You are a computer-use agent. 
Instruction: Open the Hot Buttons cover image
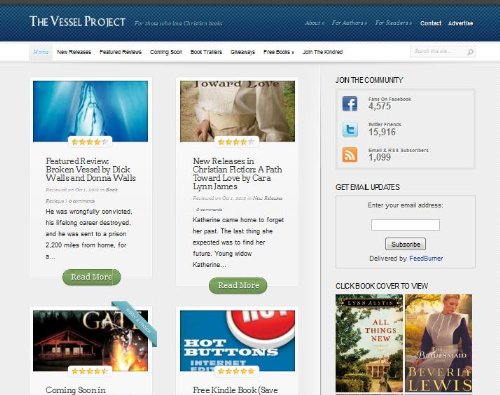coord(237,341)
